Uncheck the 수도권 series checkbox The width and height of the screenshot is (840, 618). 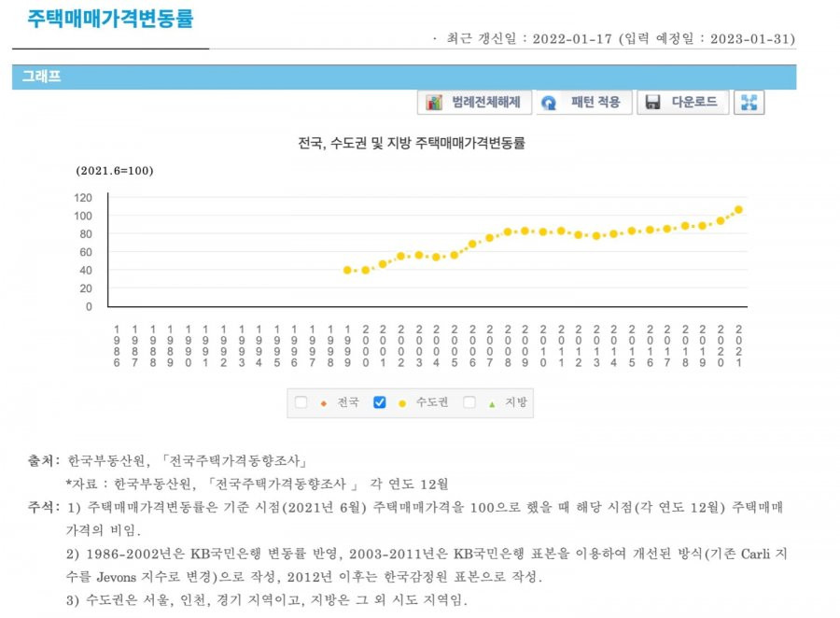(379, 402)
